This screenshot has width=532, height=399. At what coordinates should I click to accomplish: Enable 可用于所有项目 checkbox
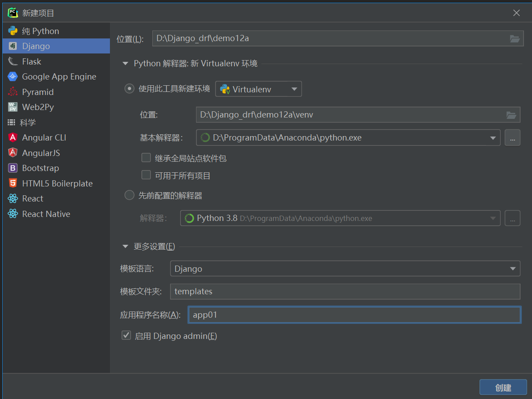coord(146,175)
